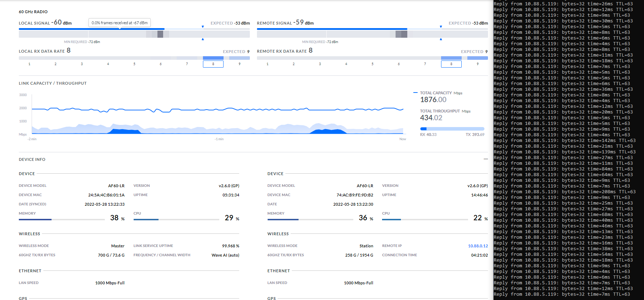Screen dimensions: 644x300
Task: Click terminal ping reply with time=208ms
Action: point(564,192)
